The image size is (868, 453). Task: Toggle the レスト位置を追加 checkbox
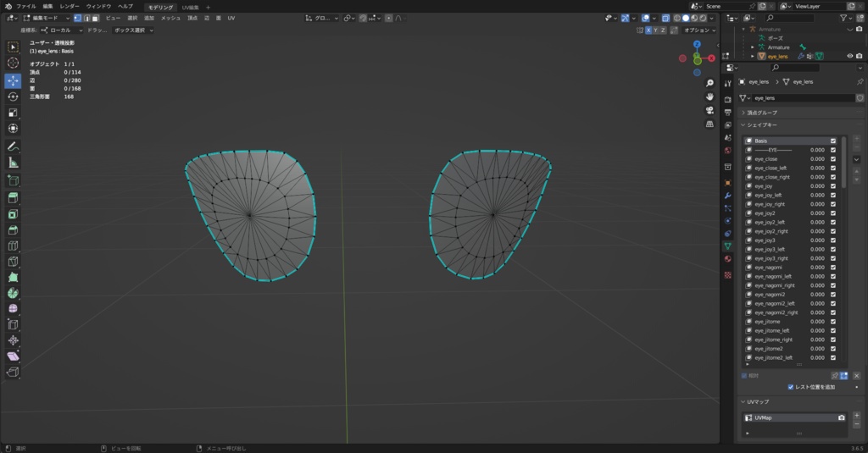(791, 387)
